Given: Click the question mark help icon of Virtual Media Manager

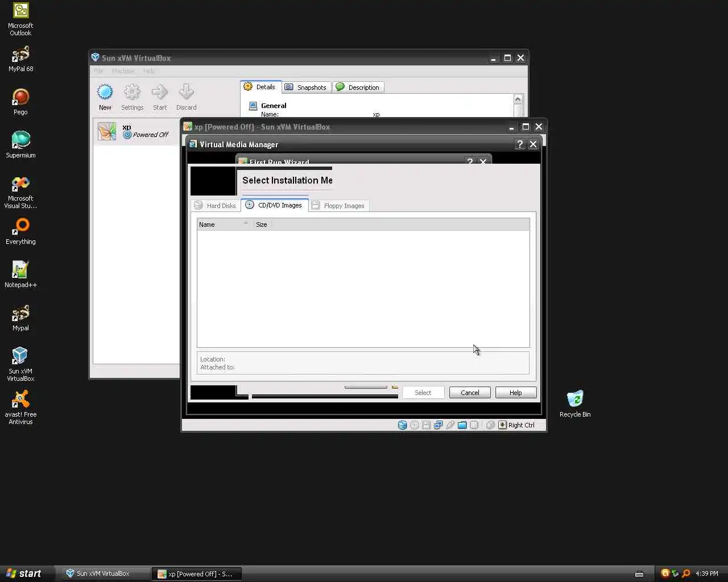Looking at the screenshot, I should tap(519, 144).
